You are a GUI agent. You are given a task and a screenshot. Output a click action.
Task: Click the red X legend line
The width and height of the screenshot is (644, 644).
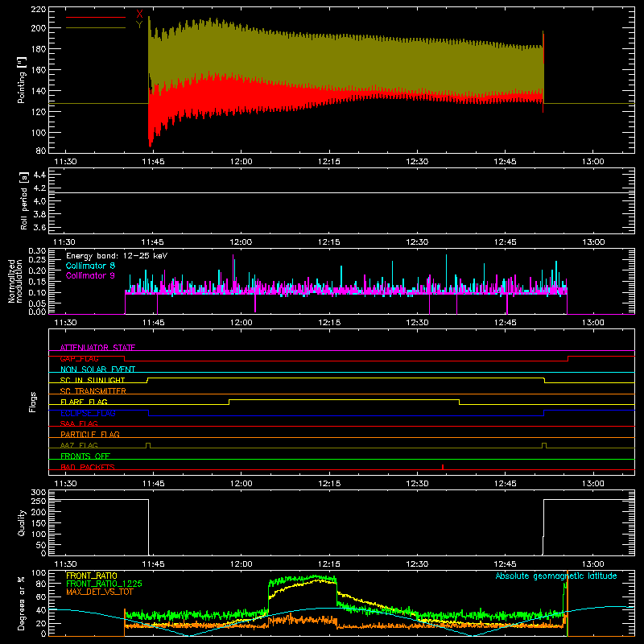pyautogui.click(x=96, y=17)
